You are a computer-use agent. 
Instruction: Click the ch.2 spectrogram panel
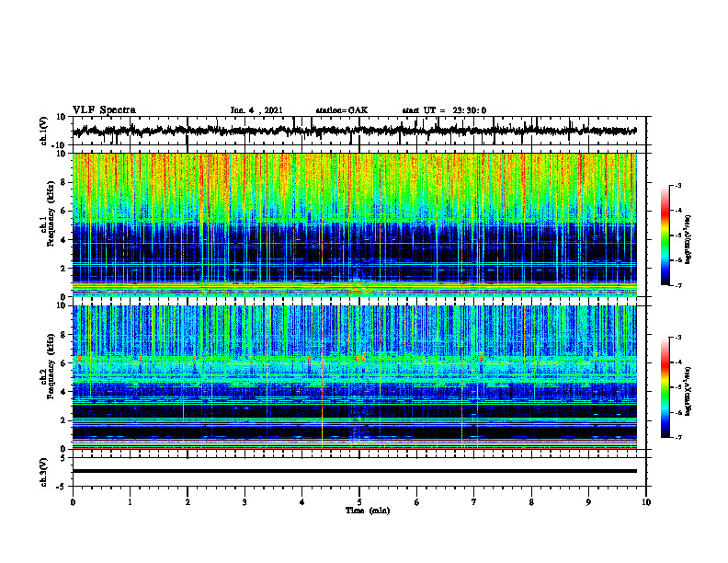(355, 377)
